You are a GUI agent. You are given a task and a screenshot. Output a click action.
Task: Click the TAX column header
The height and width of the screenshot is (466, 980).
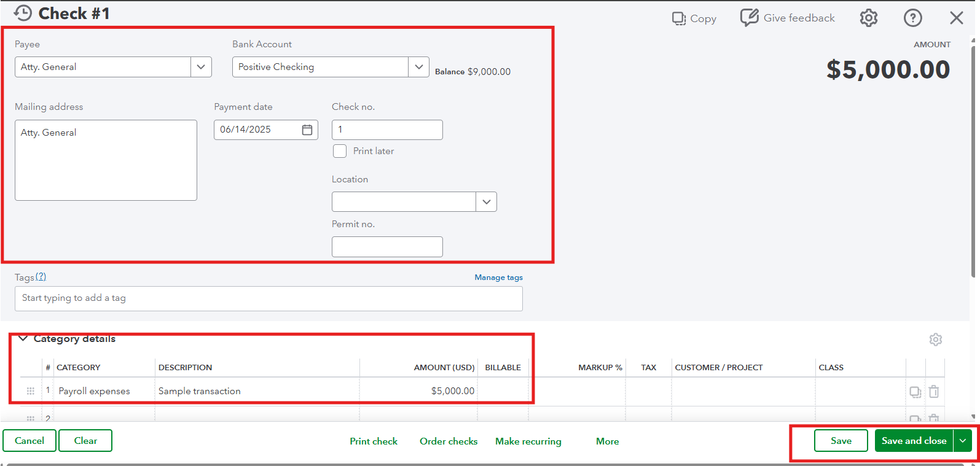coord(648,368)
